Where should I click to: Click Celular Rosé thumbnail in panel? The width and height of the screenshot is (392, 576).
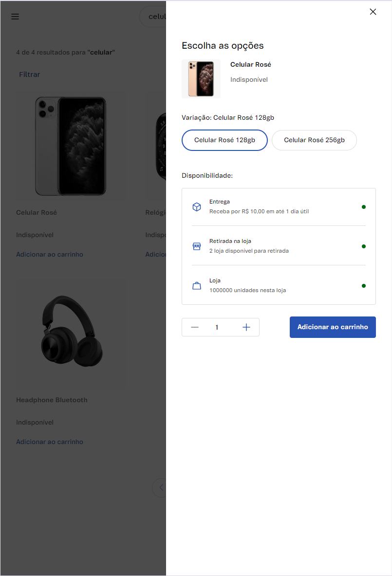[x=201, y=79]
